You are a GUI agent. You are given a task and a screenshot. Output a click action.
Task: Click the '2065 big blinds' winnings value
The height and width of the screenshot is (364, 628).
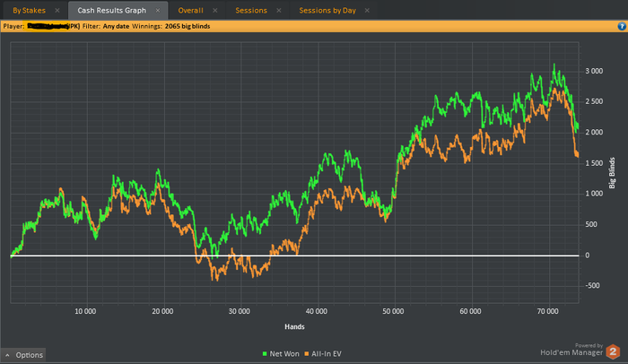pos(188,26)
